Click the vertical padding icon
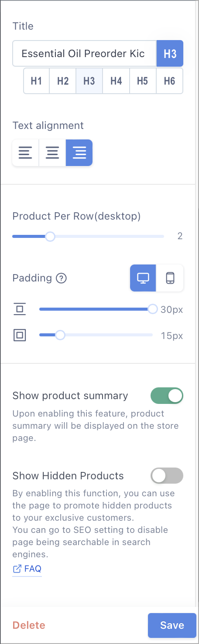Viewport: 199px width, 644px height. [x=20, y=310]
